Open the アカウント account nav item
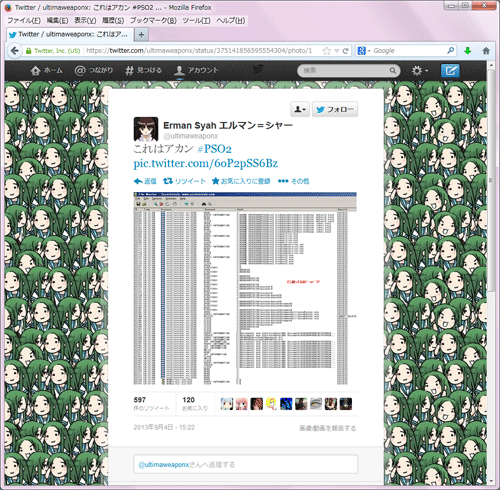500x490 pixels. click(197, 70)
